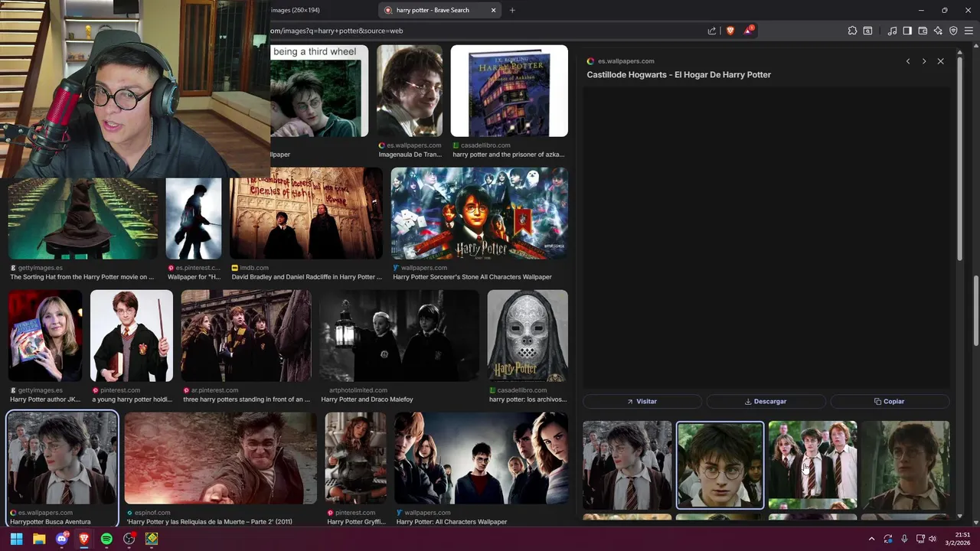
Task: Open Imagenaula De Tran... Harry thumbnail
Action: click(x=410, y=91)
